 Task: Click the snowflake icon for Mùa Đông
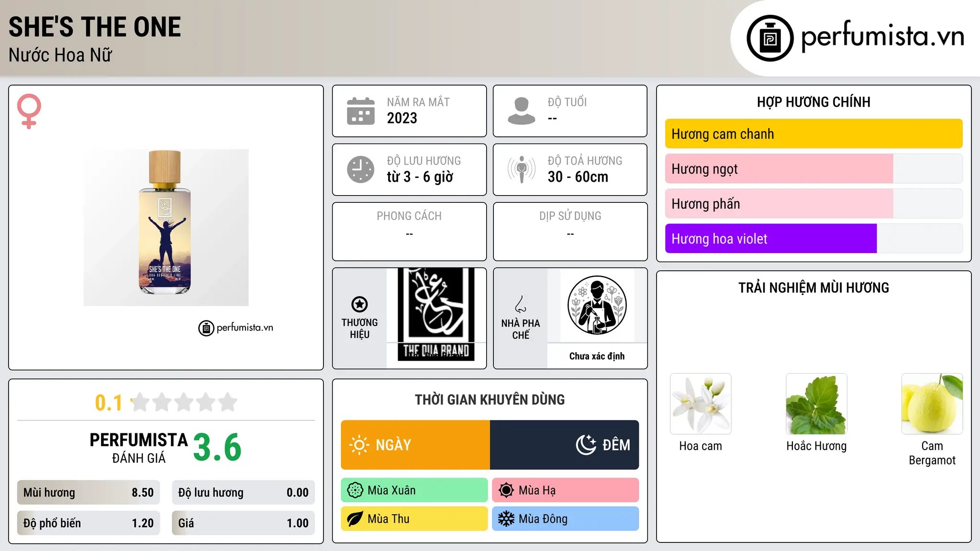506,519
